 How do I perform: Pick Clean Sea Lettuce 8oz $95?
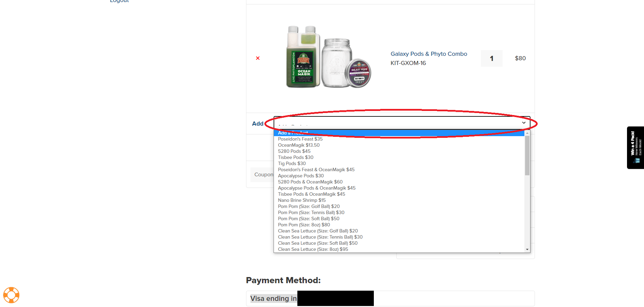pos(313,249)
